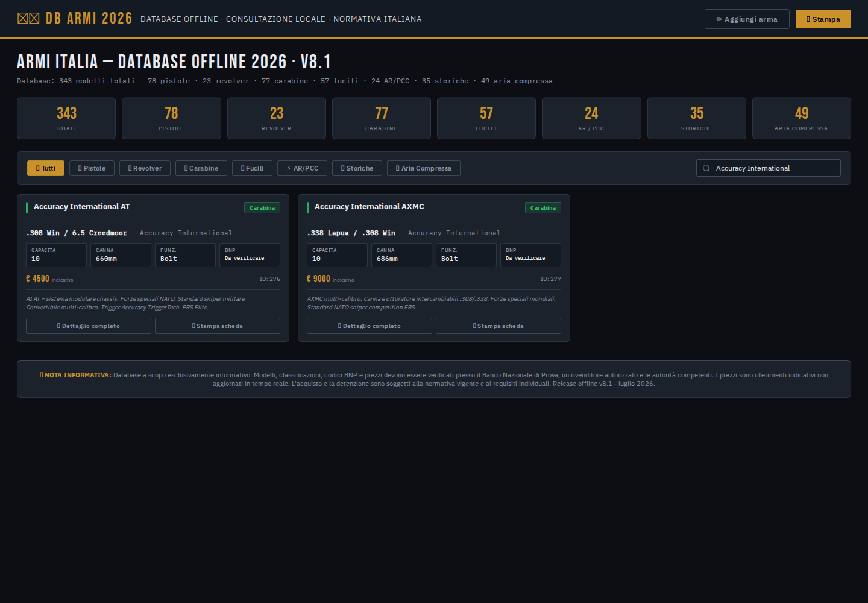Screen dimensions: 868x603
Task: Click the 343 Totale stat card
Action: pos(66,118)
